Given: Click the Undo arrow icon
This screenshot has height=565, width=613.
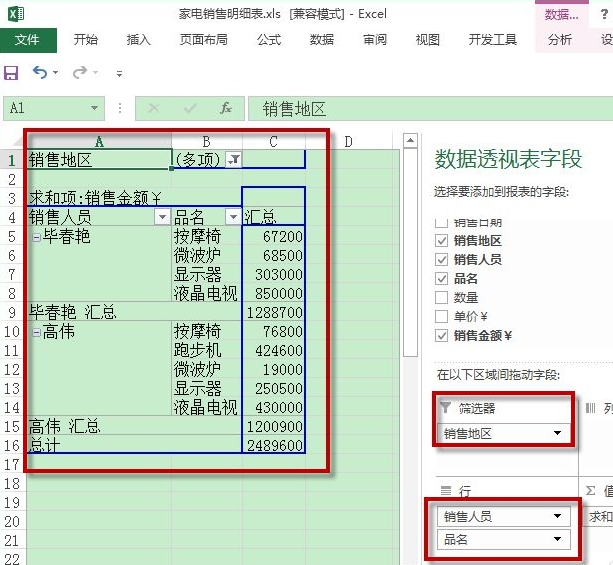Looking at the screenshot, I should [x=39, y=73].
